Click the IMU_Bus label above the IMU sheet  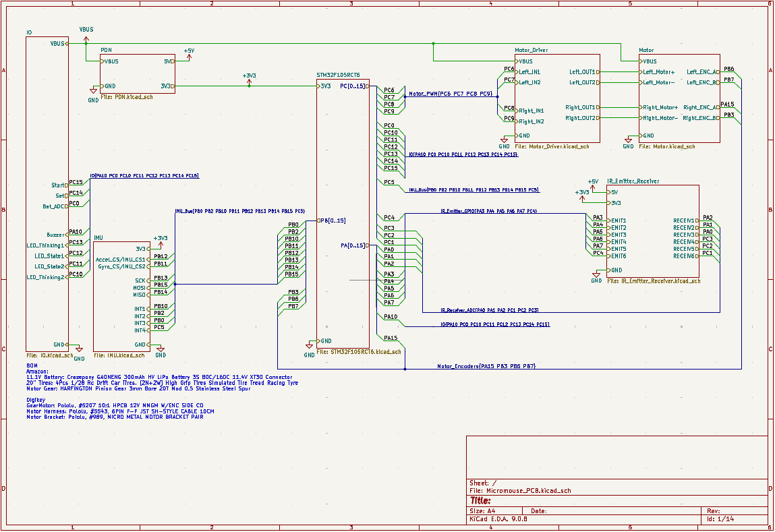[x=239, y=211]
